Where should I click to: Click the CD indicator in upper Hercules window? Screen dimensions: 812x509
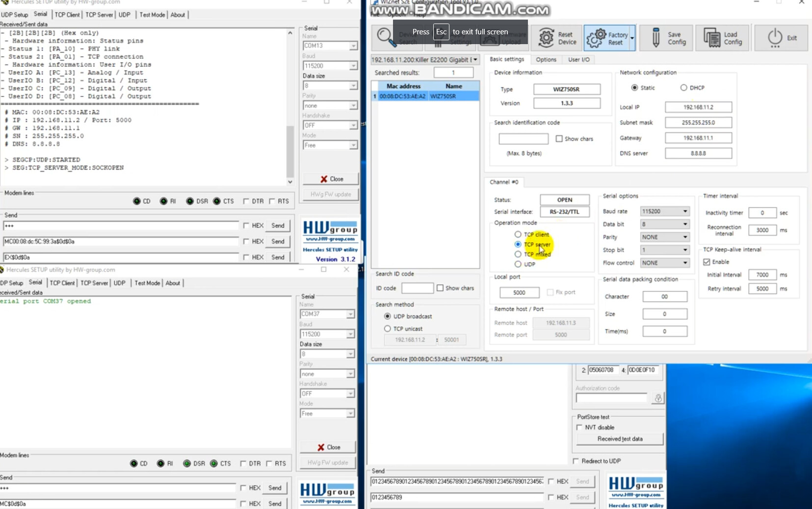tap(137, 201)
